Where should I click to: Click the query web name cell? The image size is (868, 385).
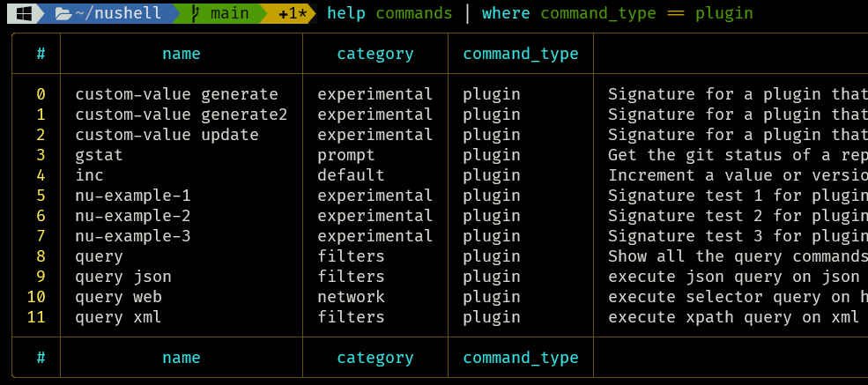click(118, 297)
